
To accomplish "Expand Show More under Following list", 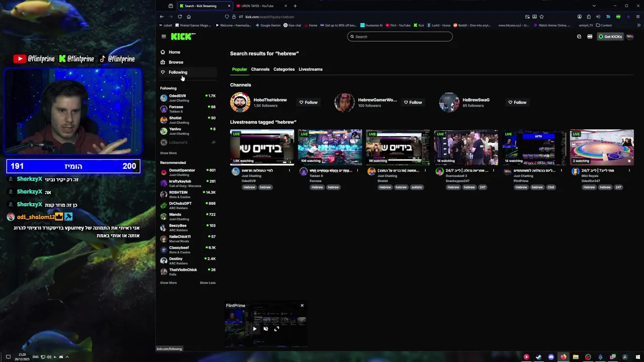I will click(169, 153).
